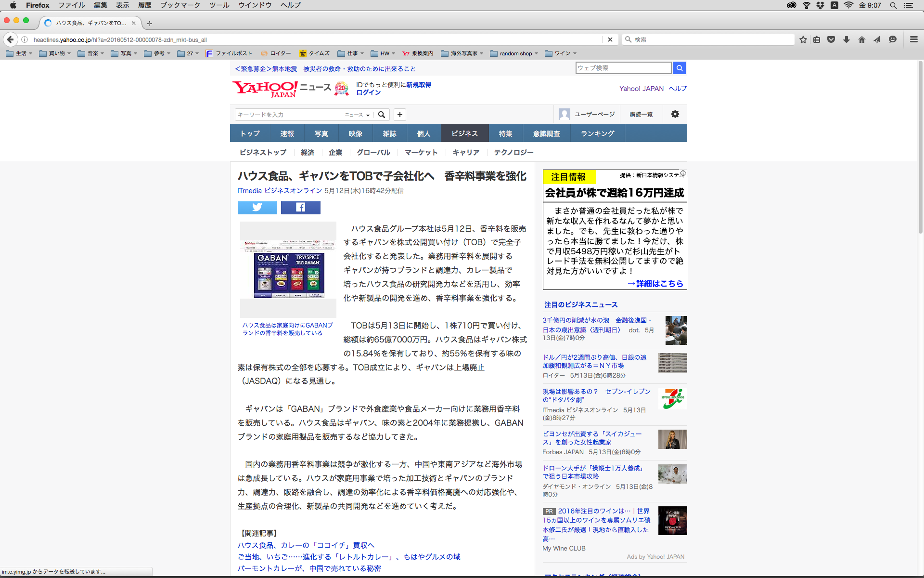This screenshot has width=924, height=578.
Task: Open the random shop bookmark folder
Action: tap(514, 53)
